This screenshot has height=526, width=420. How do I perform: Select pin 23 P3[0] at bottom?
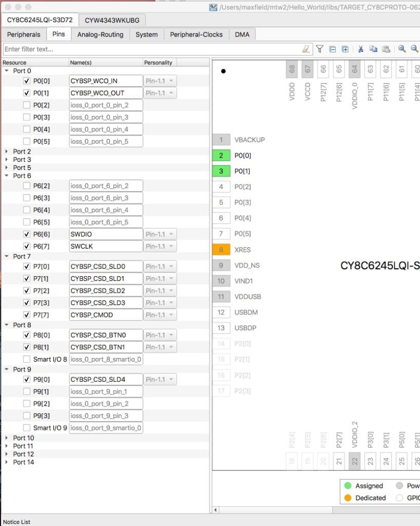pos(370,461)
